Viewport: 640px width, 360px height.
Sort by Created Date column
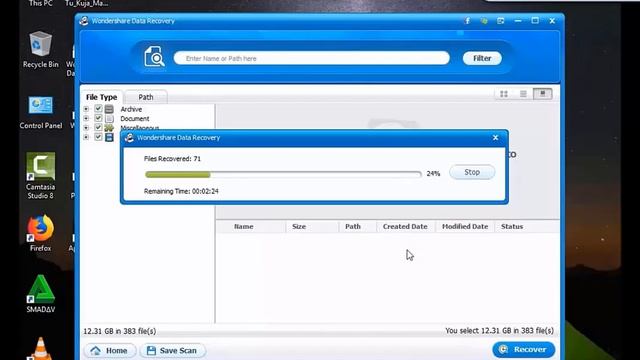point(405,227)
